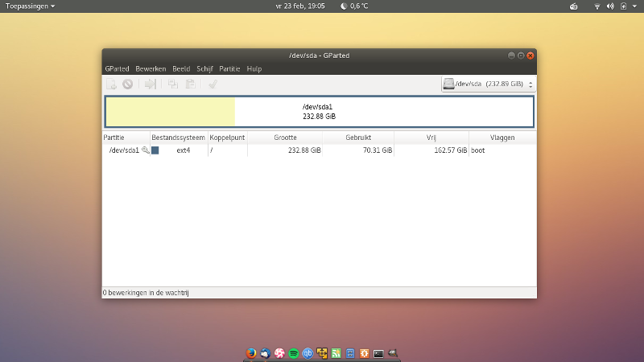
Task: Click the mount point '/' cell
Action: click(x=212, y=150)
